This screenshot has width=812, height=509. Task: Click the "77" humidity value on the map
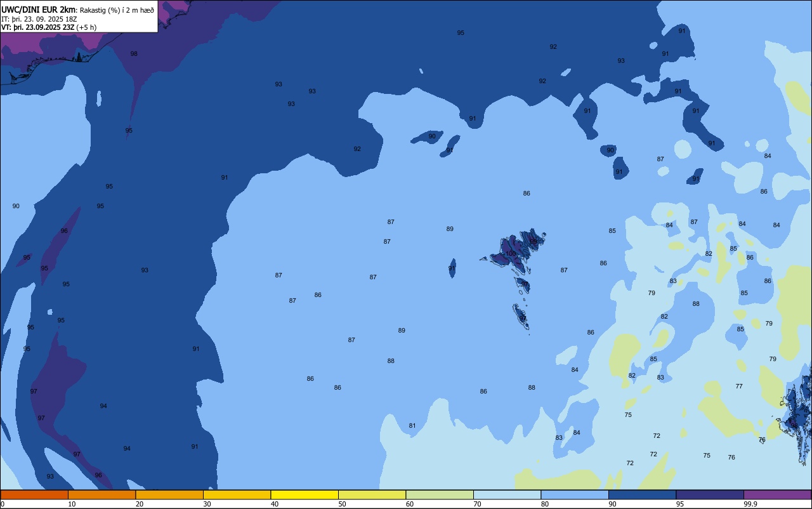(x=739, y=387)
